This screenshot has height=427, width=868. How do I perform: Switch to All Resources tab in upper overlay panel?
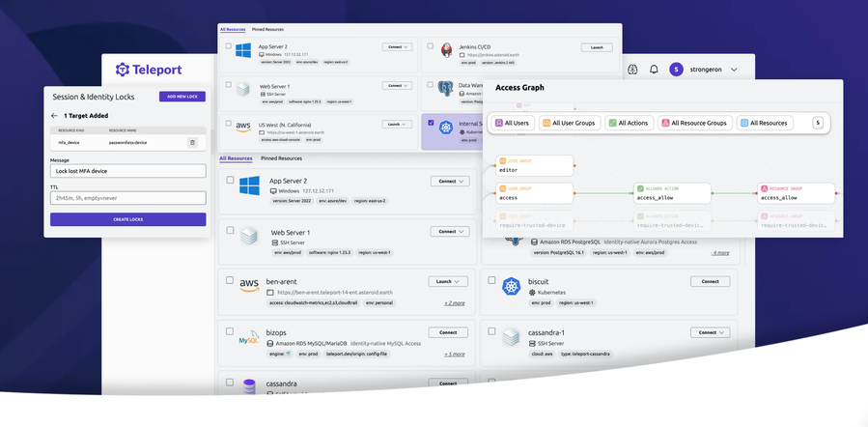pyautogui.click(x=233, y=29)
